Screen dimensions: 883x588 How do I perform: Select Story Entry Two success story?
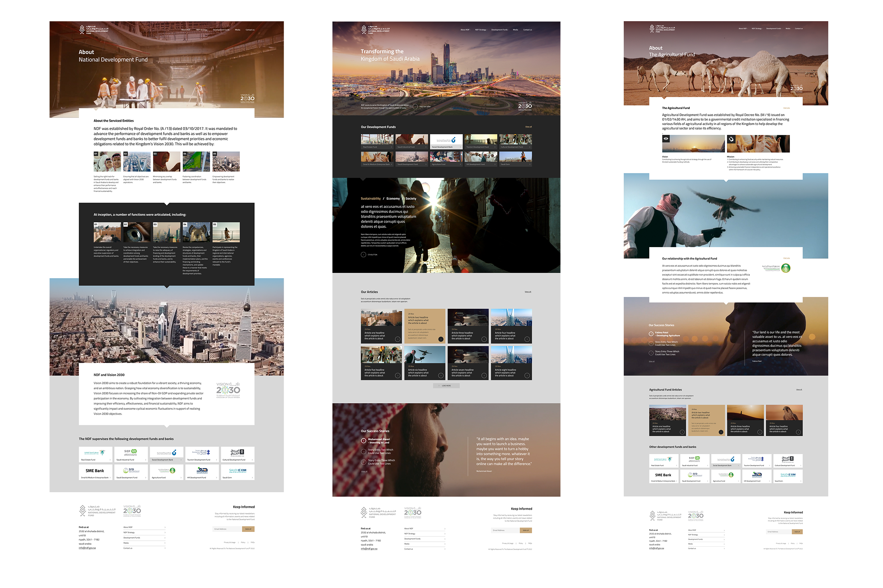381,451
